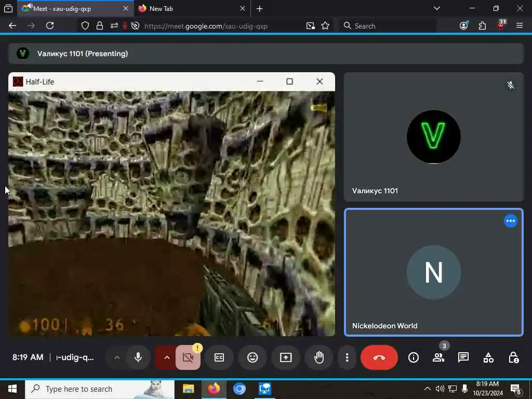Open emoji reactions button
Viewport: 532px width, 399px height.
(252, 357)
